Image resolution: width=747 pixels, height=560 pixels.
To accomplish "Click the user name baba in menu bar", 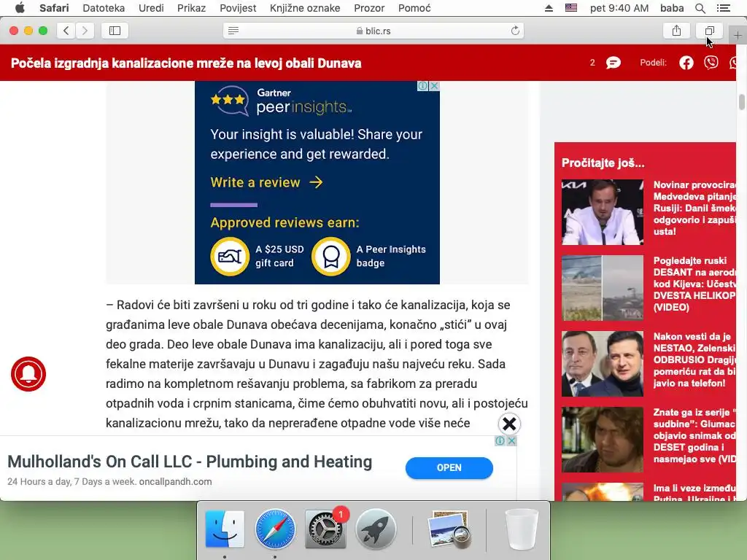I will 672,8.
